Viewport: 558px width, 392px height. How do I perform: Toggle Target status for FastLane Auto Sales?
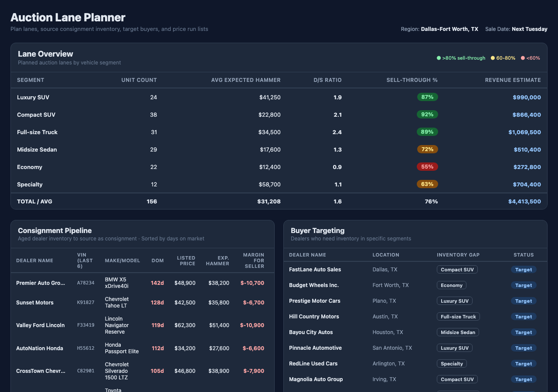524,269
